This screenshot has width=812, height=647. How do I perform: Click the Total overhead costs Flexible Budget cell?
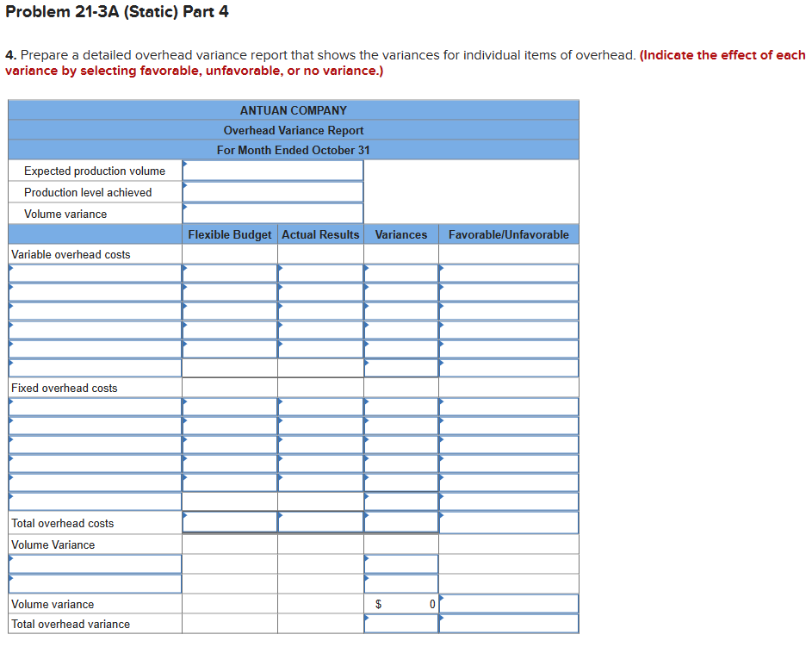tap(229, 522)
